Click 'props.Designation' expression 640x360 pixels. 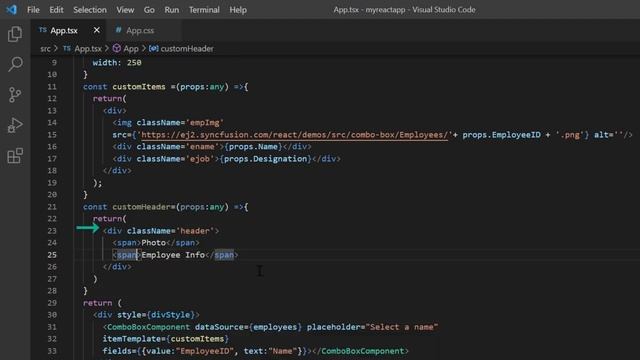pos(265,159)
